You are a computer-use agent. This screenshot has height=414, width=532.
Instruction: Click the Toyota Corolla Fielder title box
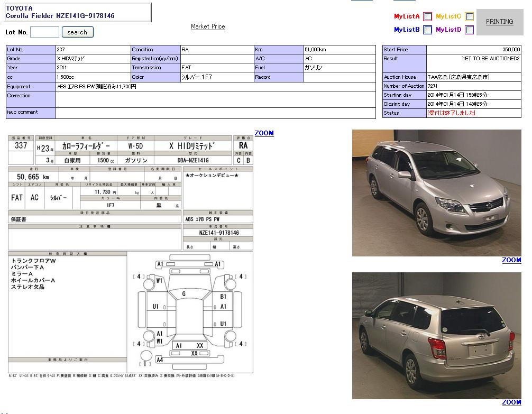pyautogui.click(x=78, y=12)
